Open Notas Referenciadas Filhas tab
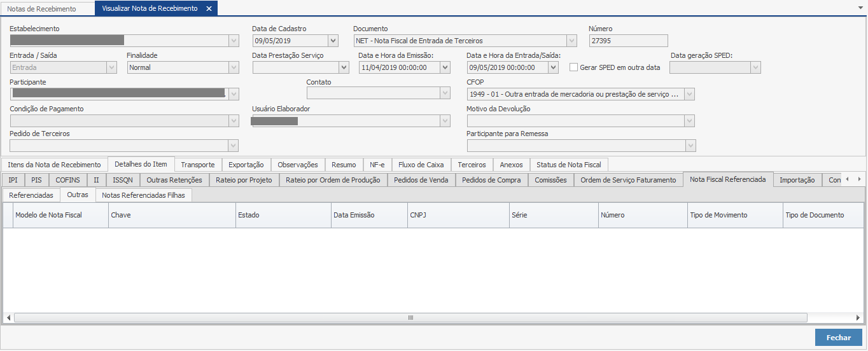 click(144, 195)
